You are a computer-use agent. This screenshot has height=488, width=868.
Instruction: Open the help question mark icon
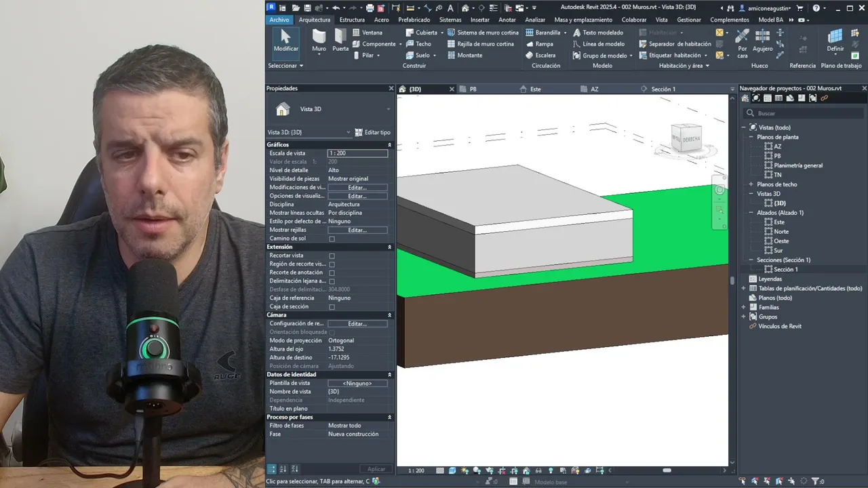(816, 8)
